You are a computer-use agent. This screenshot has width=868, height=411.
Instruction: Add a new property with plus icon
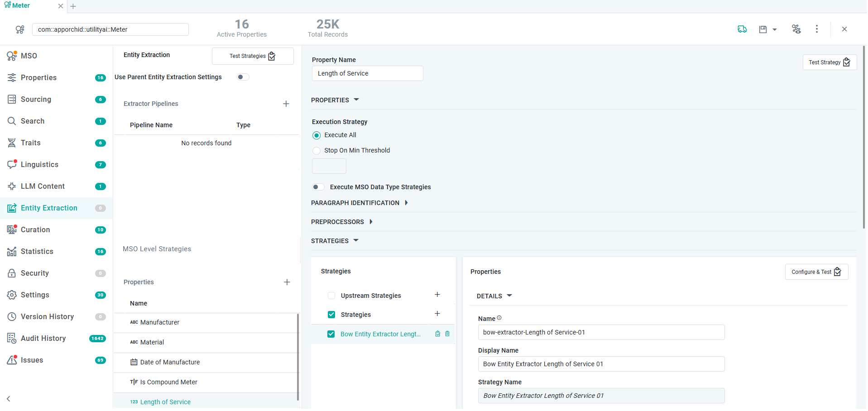tap(287, 282)
